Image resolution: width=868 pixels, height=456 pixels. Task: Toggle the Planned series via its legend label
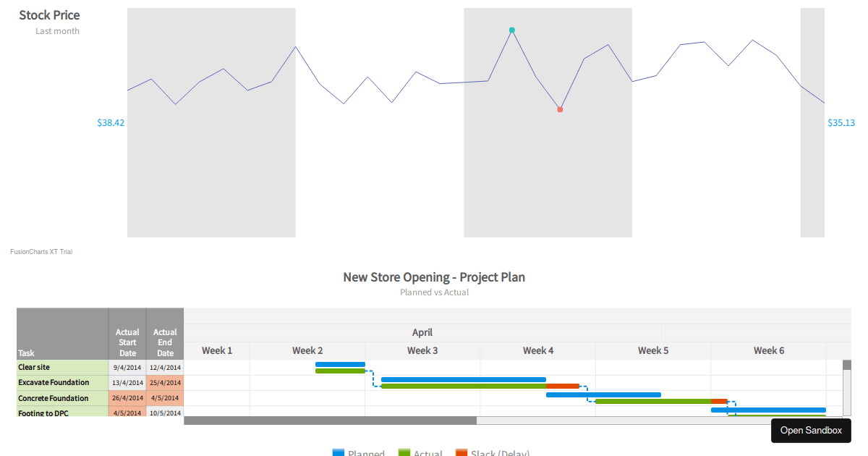[x=366, y=453]
